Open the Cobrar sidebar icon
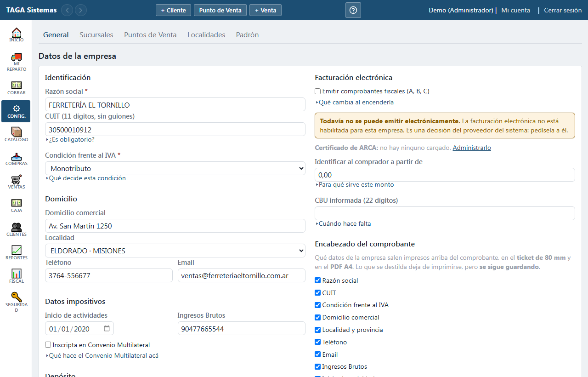The image size is (588, 377). pyautogui.click(x=16, y=88)
